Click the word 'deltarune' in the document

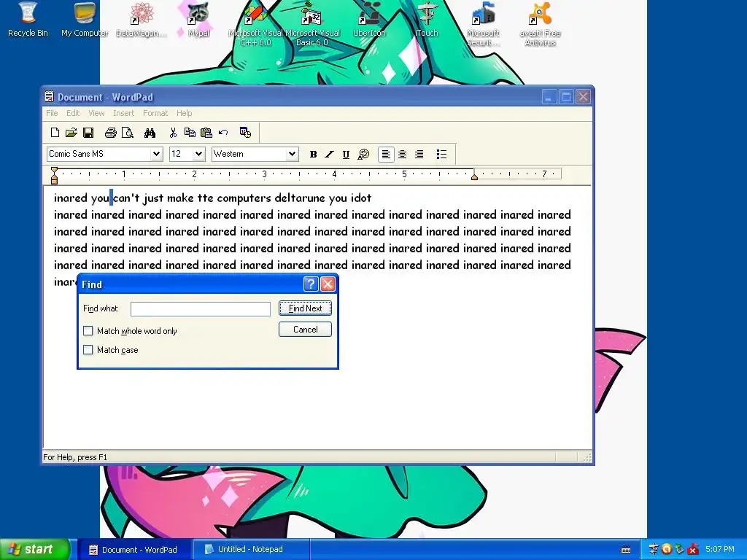pyautogui.click(x=300, y=198)
